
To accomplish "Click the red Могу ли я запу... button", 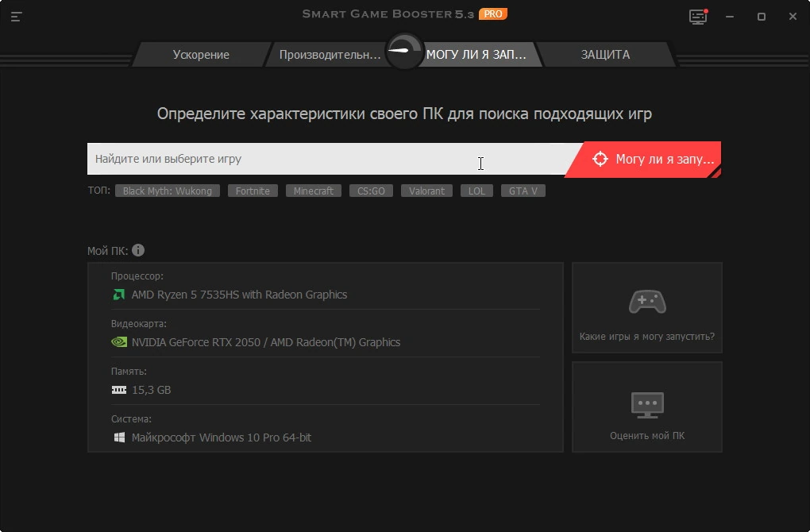I will pyautogui.click(x=643, y=159).
